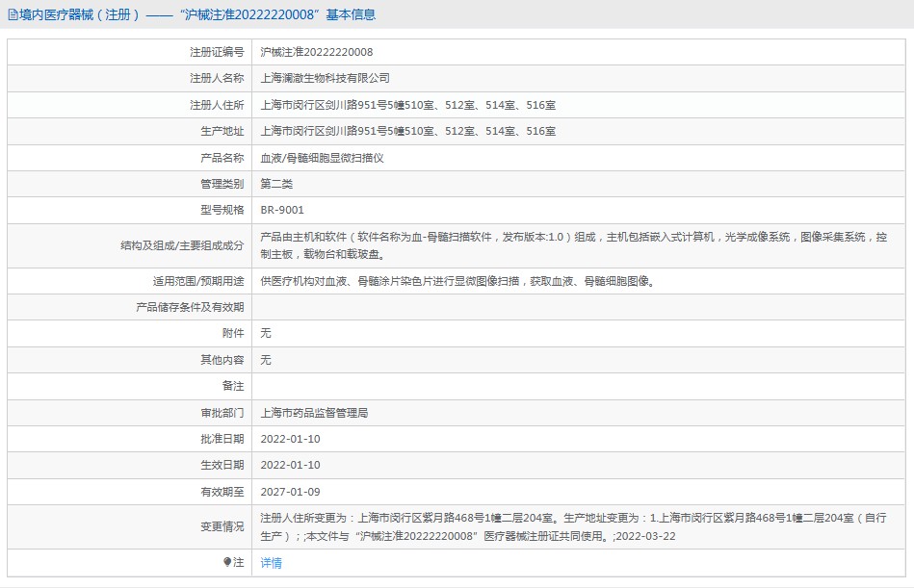The height and width of the screenshot is (588, 914).
Task: Click the empty 备注 remarks cell
Action: click(578, 386)
